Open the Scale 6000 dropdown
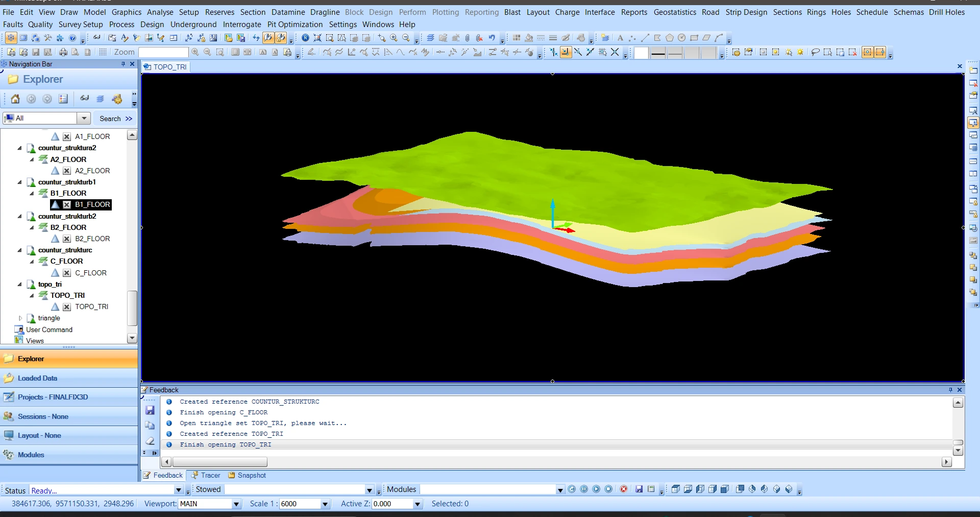This screenshot has width=980, height=517. [325, 504]
